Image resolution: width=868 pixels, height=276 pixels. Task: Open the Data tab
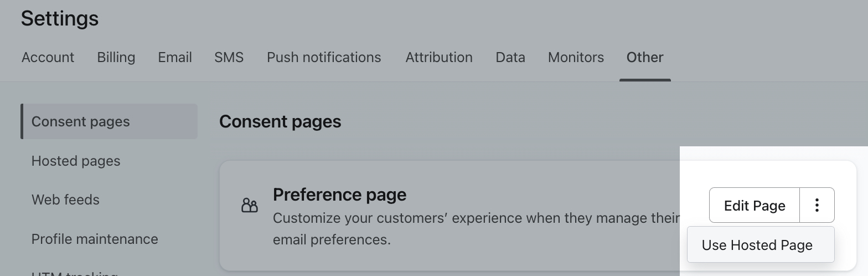tap(510, 58)
